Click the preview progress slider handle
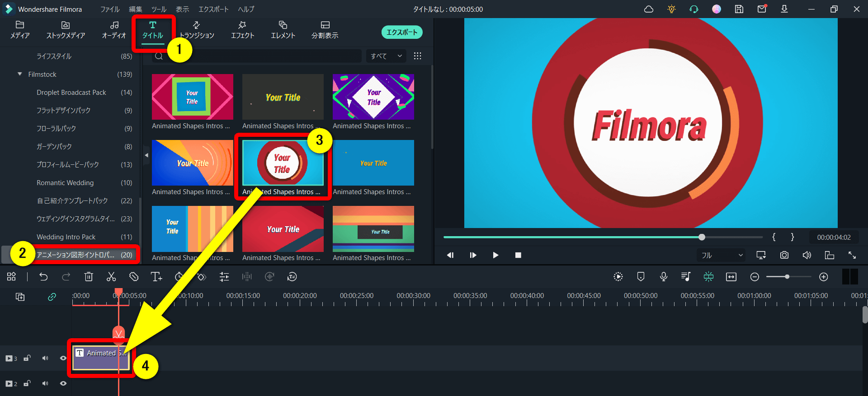 point(702,237)
